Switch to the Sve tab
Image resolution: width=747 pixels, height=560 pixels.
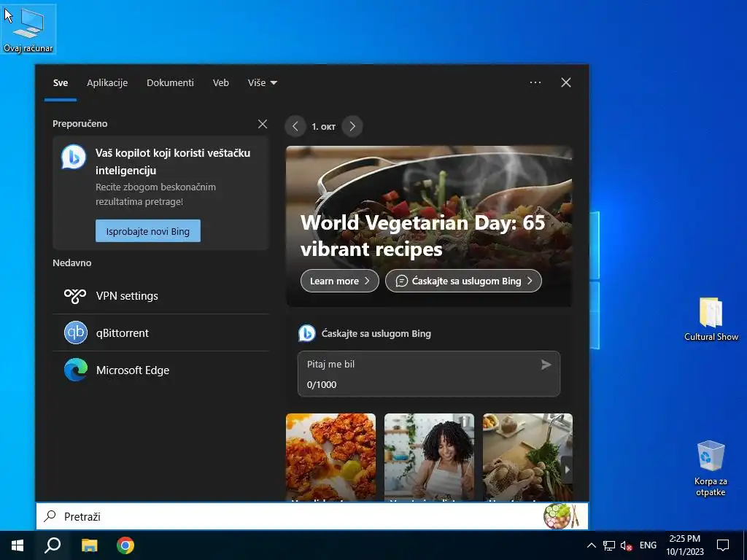(x=61, y=83)
